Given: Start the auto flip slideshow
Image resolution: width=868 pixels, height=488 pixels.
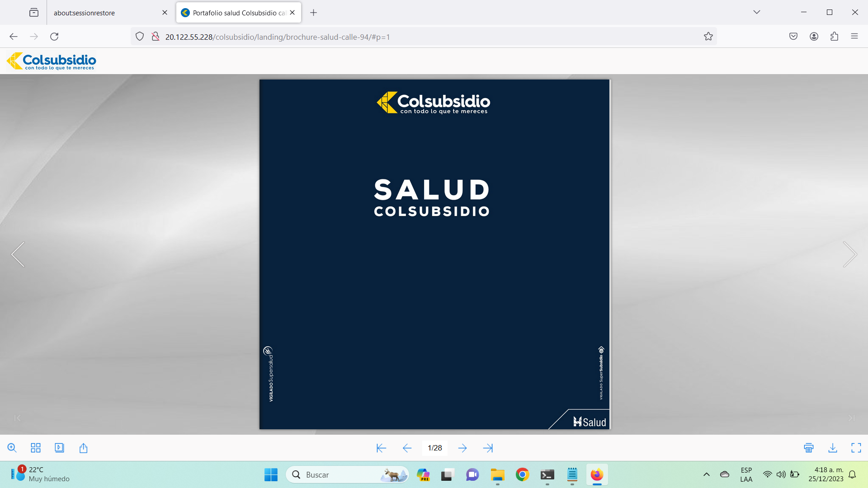Looking at the screenshot, I should 59,448.
